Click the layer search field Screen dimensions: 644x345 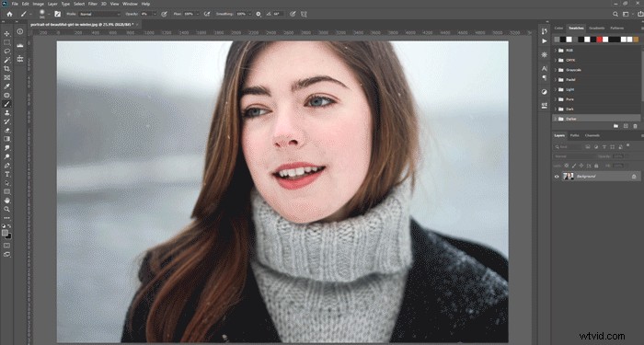[568, 146]
